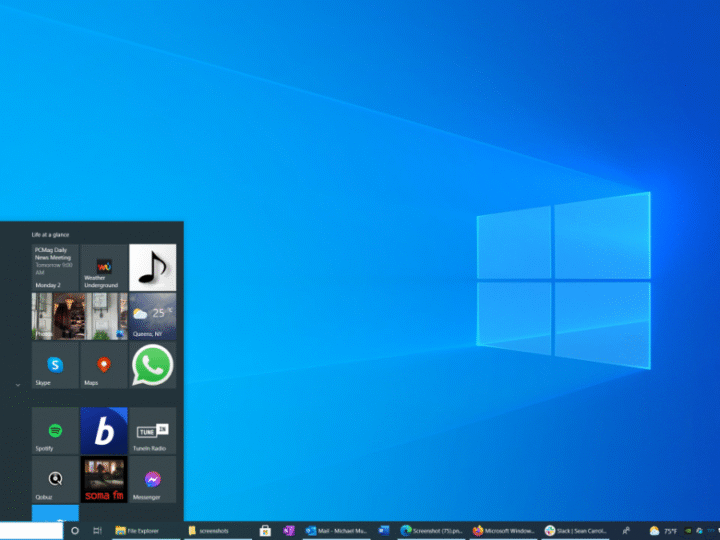Open the purple OneNote taskbar icon
Viewport: 720px width, 540px height.
coord(289,531)
